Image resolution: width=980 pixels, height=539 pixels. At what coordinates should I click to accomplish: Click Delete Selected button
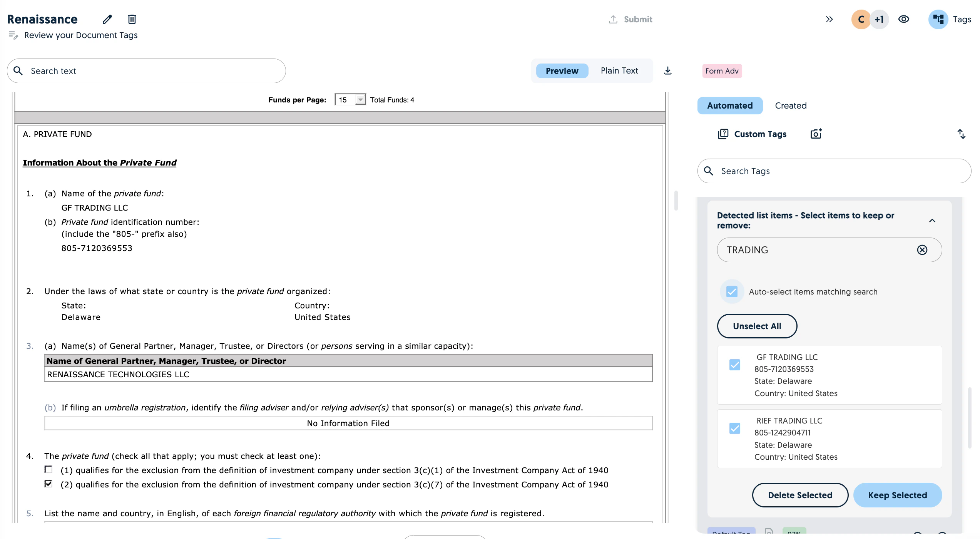pos(800,495)
